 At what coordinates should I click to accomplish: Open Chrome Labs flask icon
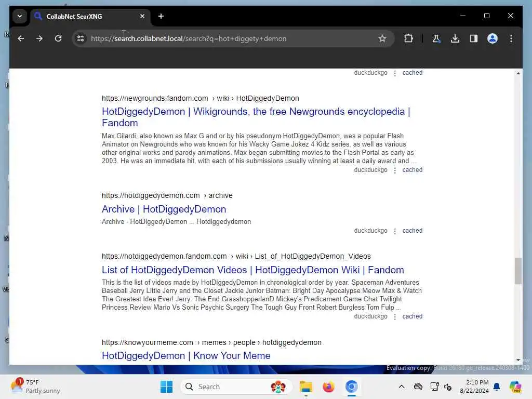pos(436,38)
